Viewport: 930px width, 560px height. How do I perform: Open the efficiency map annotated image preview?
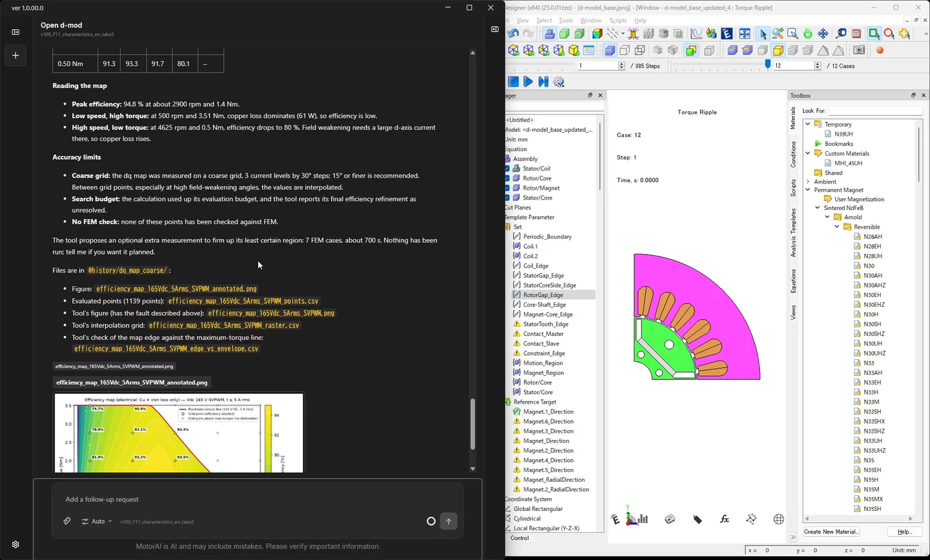(179, 433)
